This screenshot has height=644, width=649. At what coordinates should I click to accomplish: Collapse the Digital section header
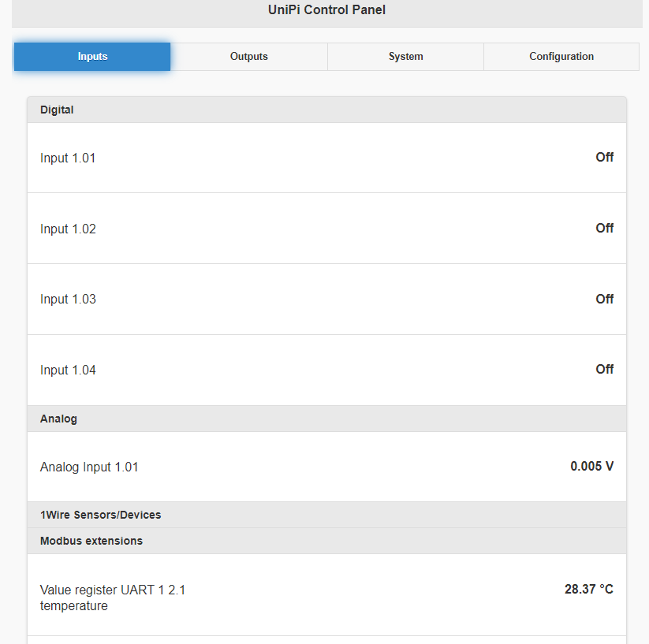57,110
